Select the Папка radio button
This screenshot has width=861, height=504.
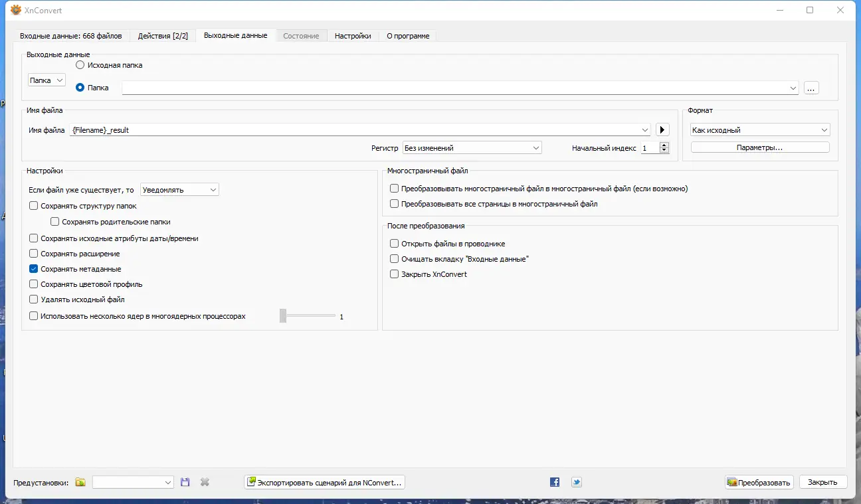point(80,88)
